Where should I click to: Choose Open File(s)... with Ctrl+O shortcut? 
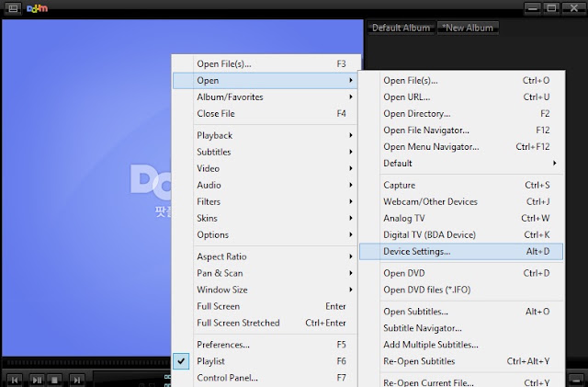pos(461,80)
